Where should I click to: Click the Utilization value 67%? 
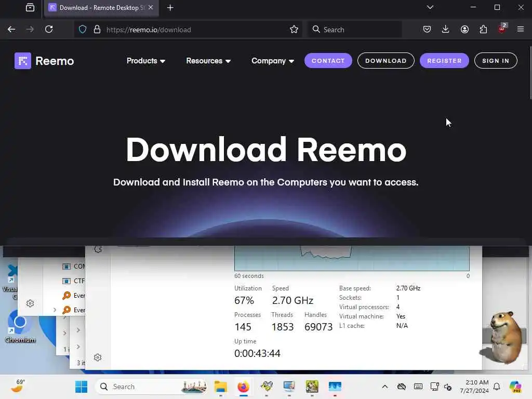pyautogui.click(x=244, y=301)
